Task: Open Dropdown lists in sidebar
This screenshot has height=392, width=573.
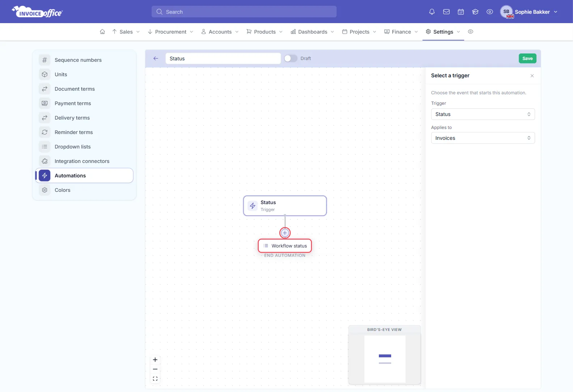Action: [x=84, y=147]
